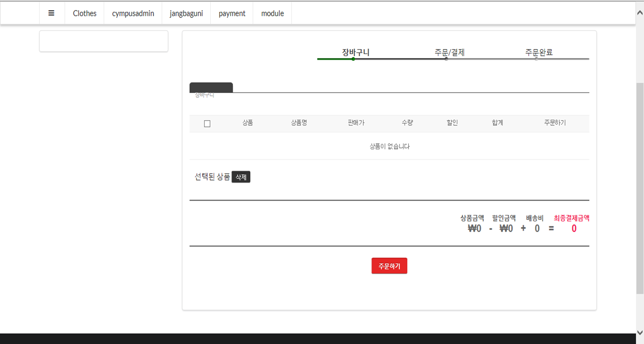Select the dark 장바구니 tab above table

coord(211,88)
